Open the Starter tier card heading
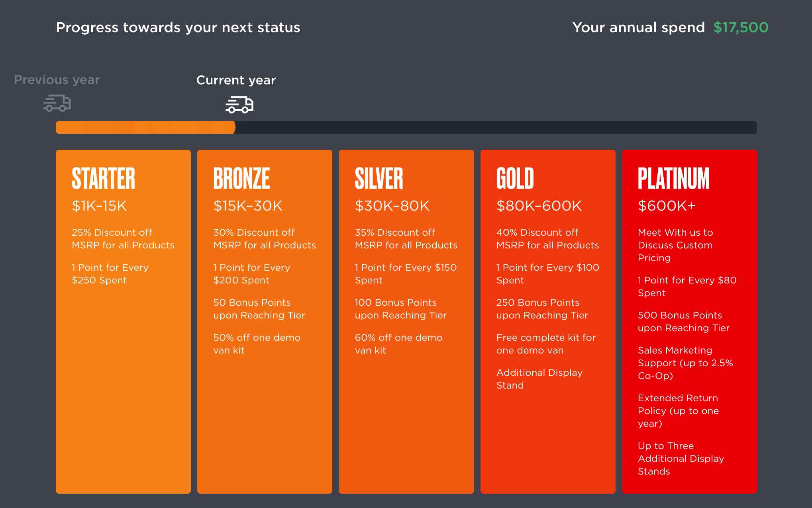The image size is (812, 508). [104, 178]
